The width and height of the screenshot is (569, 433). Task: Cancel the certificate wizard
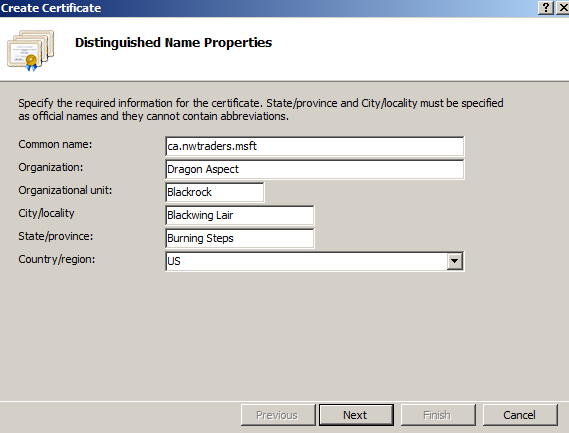pos(520,415)
